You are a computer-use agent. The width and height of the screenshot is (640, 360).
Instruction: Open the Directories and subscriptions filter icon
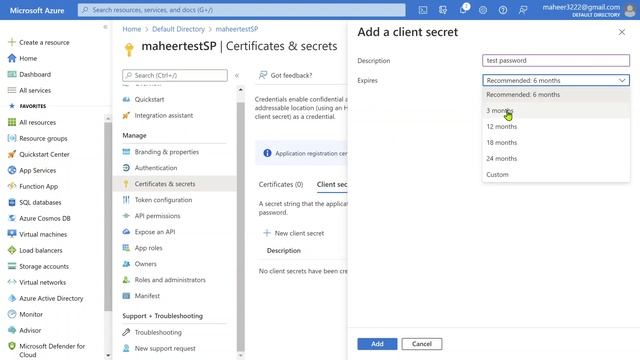tap(443, 10)
